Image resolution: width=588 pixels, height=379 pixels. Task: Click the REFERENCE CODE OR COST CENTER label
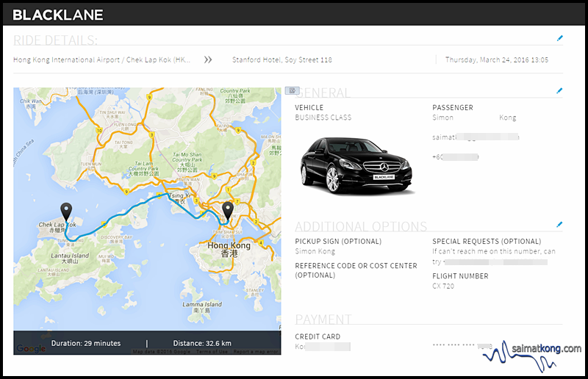point(356,270)
